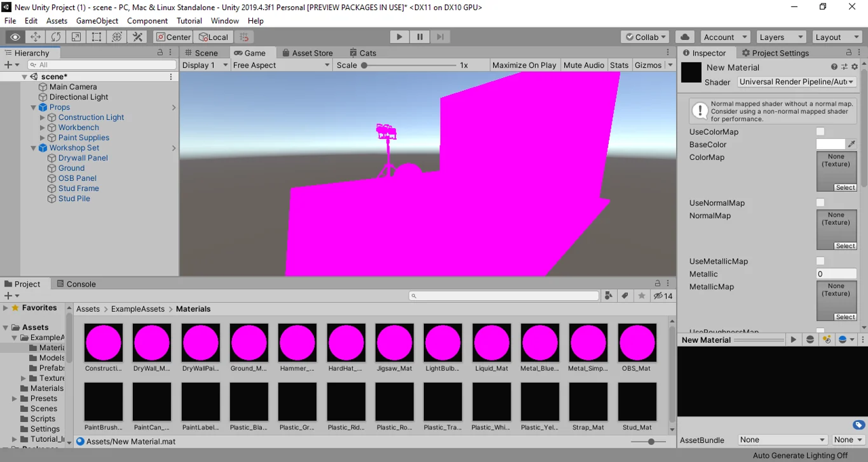Image resolution: width=868 pixels, height=462 pixels.
Task: Toggle the Local handle rotation button
Action: pyautogui.click(x=214, y=37)
